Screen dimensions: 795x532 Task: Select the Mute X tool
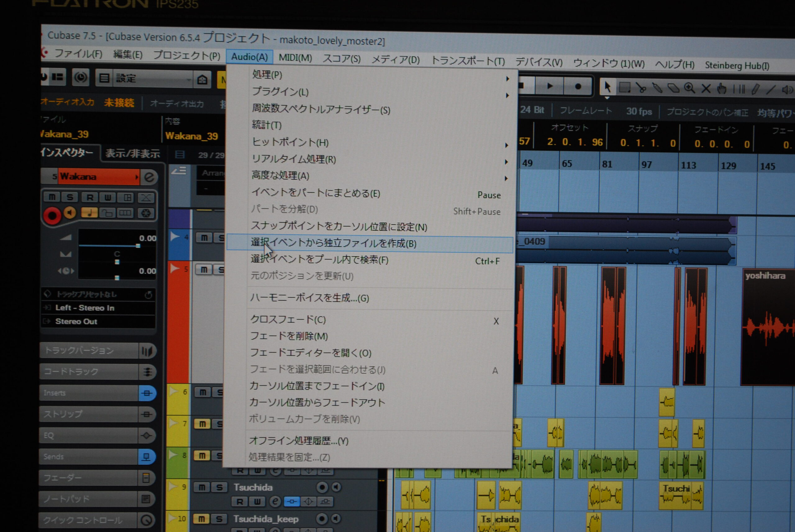[x=706, y=89]
